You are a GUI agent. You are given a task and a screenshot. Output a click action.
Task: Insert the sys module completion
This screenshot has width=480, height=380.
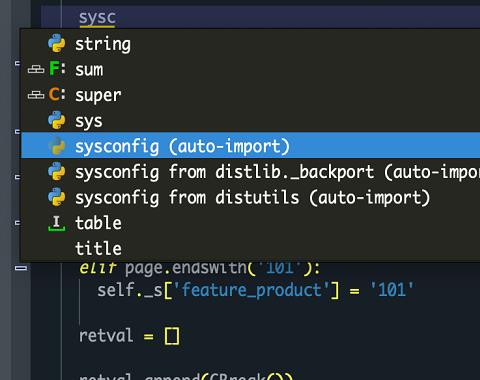(x=250, y=120)
